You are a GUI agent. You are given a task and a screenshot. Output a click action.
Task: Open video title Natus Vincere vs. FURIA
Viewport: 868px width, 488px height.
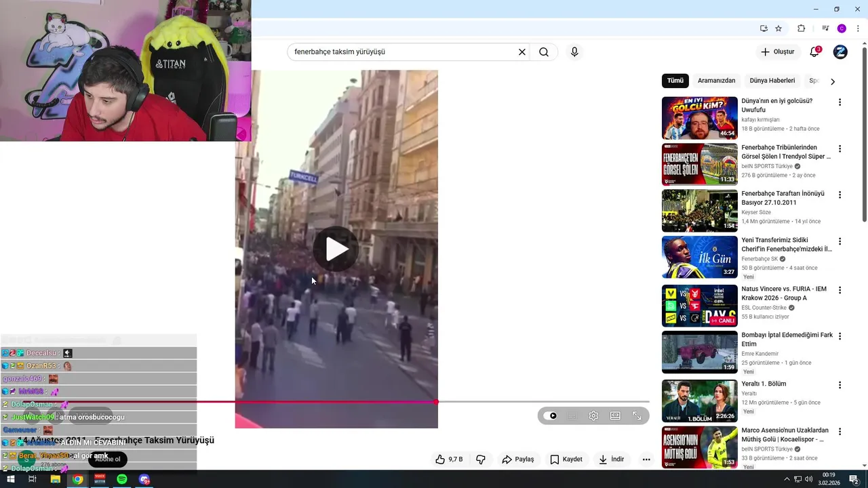click(784, 293)
